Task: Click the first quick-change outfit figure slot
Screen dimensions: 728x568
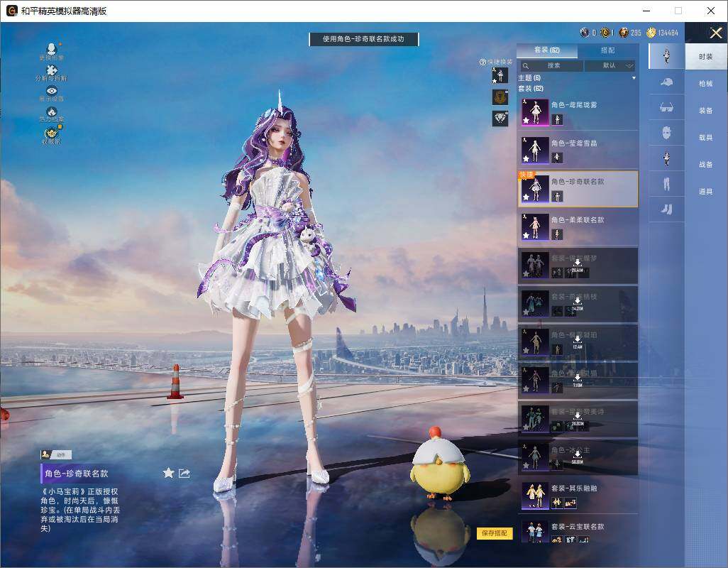Action: pyautogui.click(x=500, y=75)
